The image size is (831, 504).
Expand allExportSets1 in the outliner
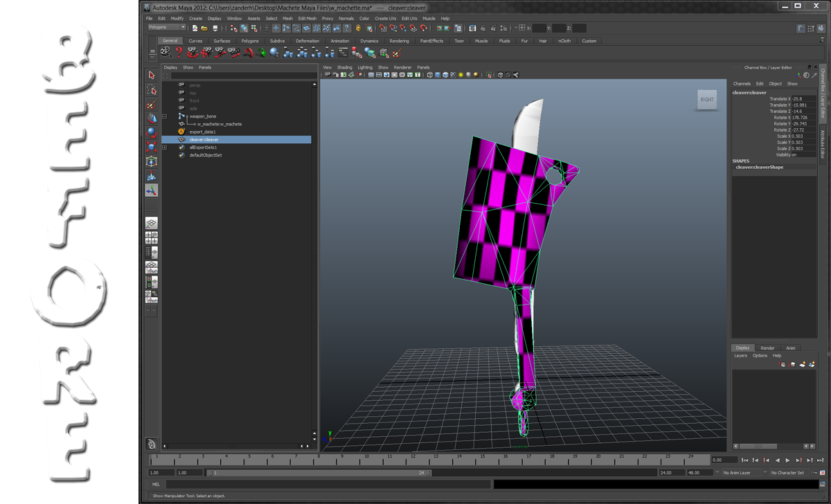point(164,147)
